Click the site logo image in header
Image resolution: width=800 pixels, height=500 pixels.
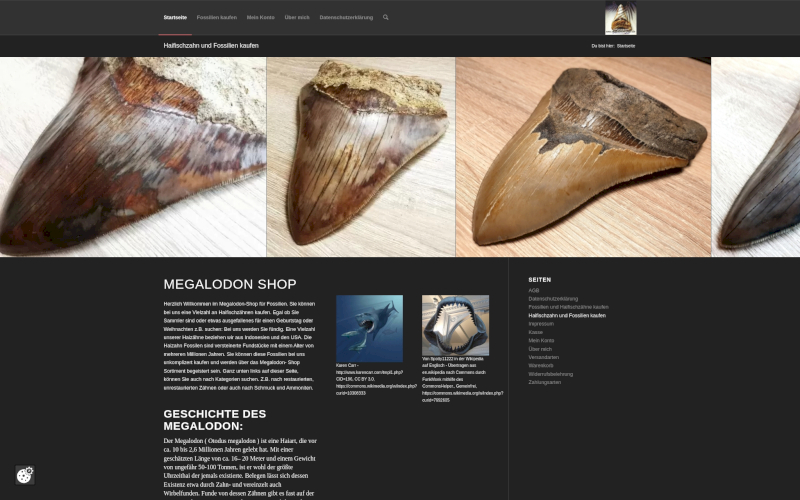click(620, 18)
